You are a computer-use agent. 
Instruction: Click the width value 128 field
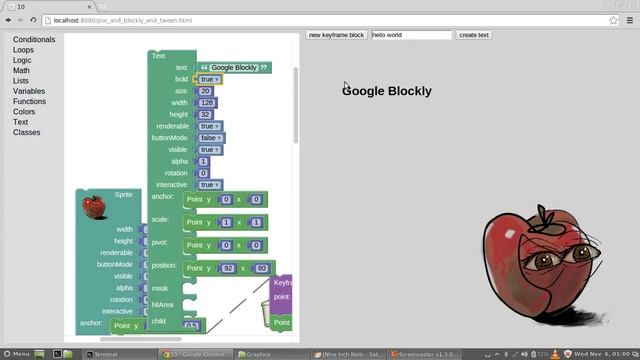click(207, 103)
